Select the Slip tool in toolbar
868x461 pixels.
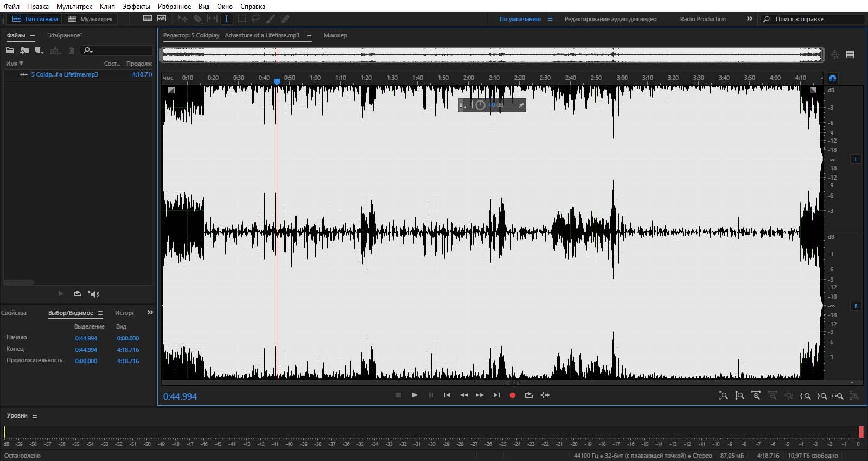(x=212, y=18)
